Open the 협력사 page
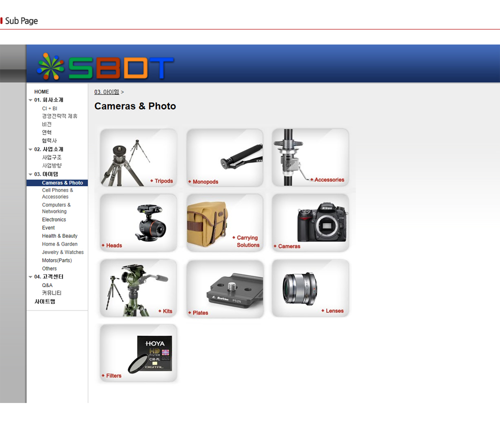Image resolution: width=500 pixels, height=448 pixels. click(x=49, y=140)
